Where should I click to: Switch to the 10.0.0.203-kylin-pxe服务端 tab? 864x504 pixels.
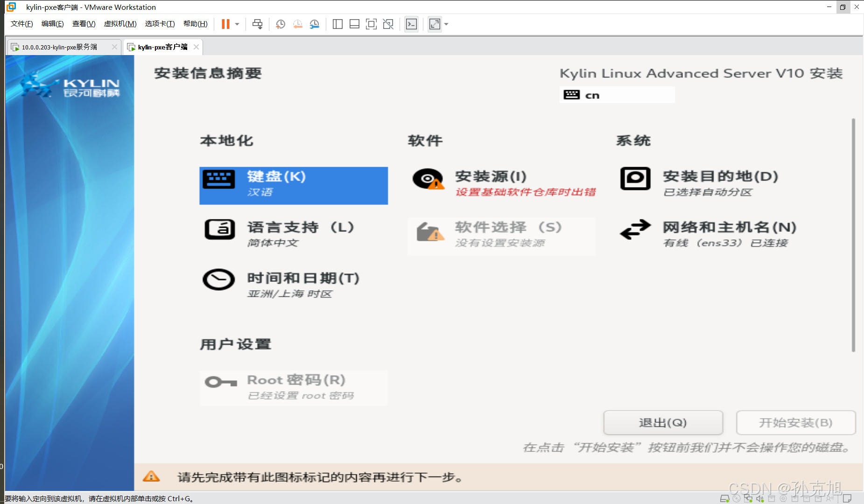click(x=59, y=47)
